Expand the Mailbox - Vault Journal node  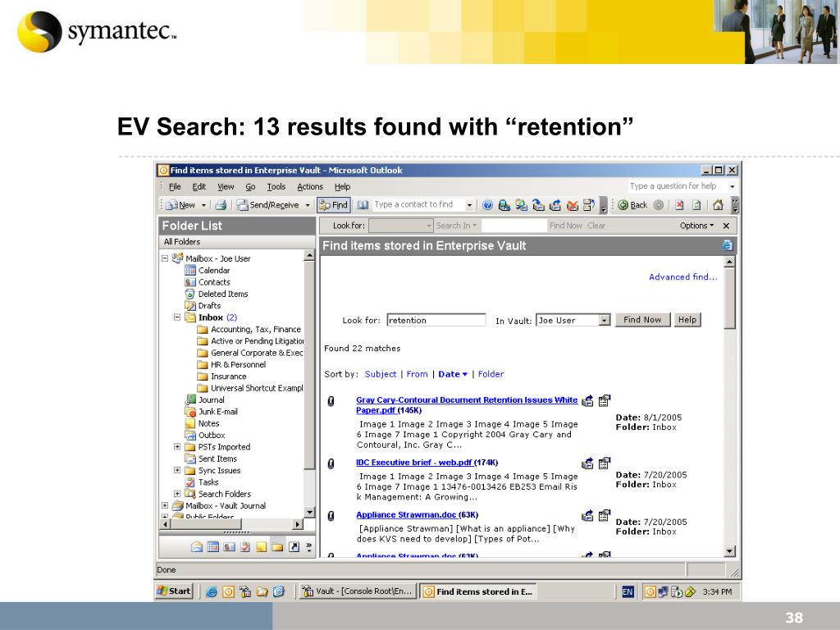[x=165, y=505]
